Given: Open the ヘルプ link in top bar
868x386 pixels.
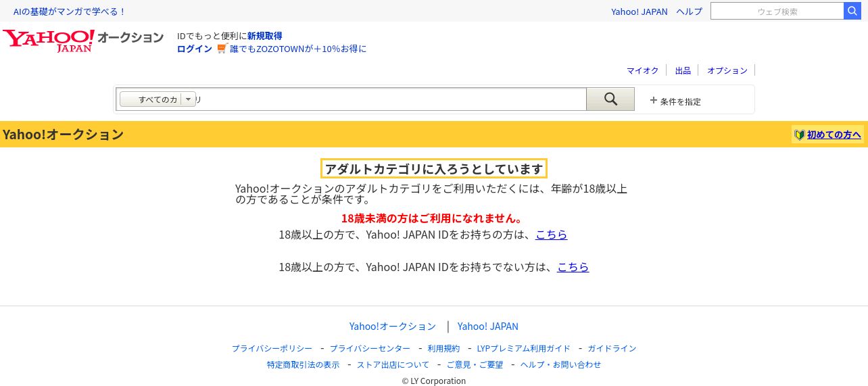Looking at the screenshot, I should (x=690, y=11).
